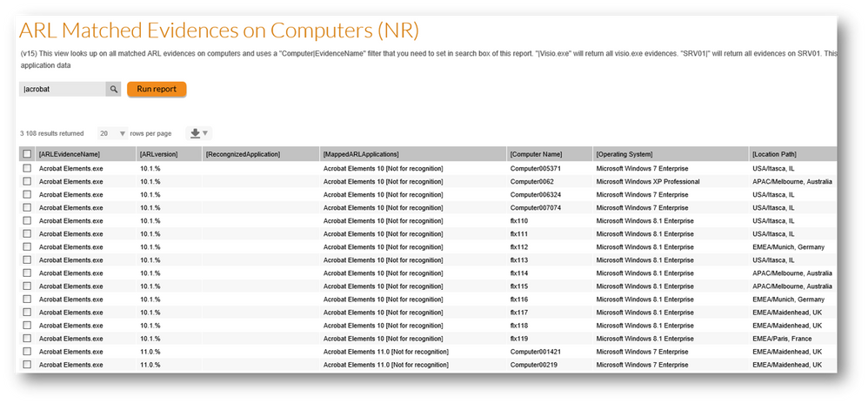Viewport: 868px width, 404px height.
Task: Check the row for flx116
Action: 27,300
